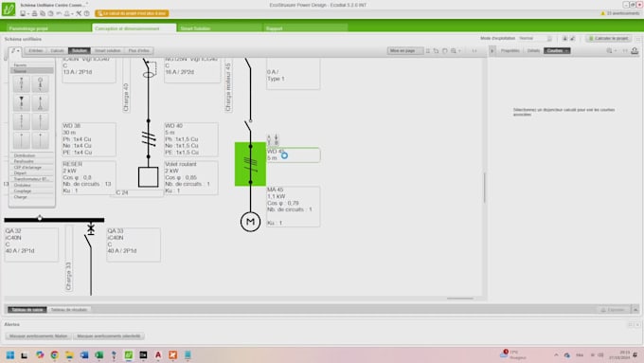Expand the Départ palette section
644x363 pixels.
(x=32, y=173)
